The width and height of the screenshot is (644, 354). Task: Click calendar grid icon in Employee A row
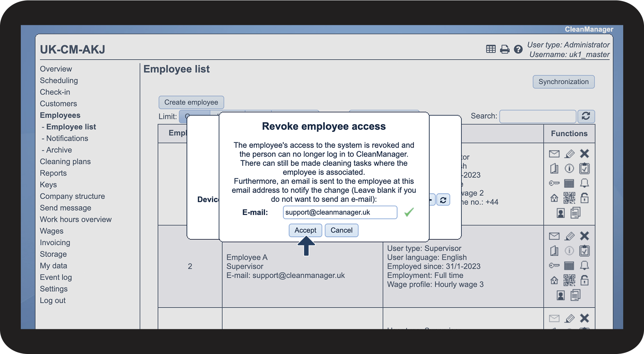pyautogui.click(x=569, y=265)
